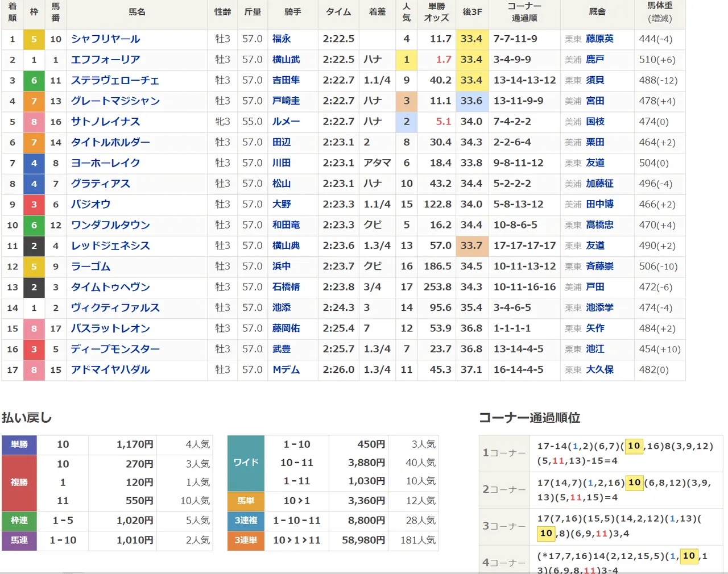
Task: Open jockey link 和田竜
Action: point(286,225)
